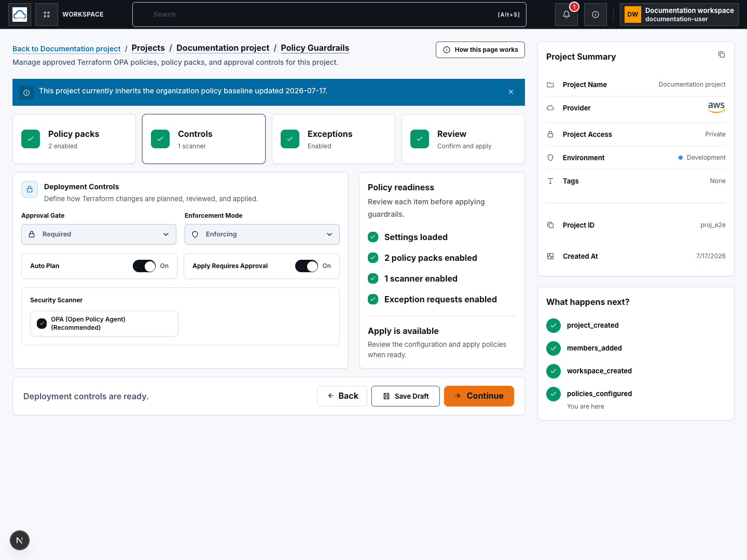Click Back to Documentation project link
Image resolution: width=747 pixels, height=560 pixels.
coord(66,49)
